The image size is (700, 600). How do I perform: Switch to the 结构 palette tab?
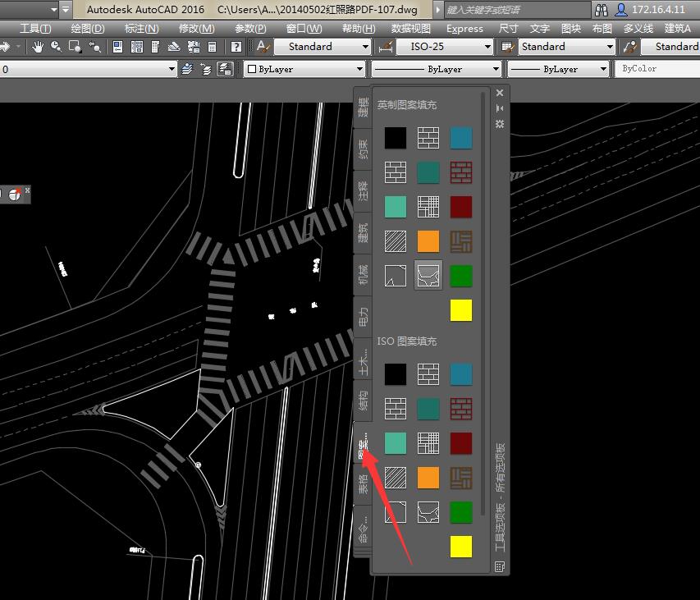(363, 401)
